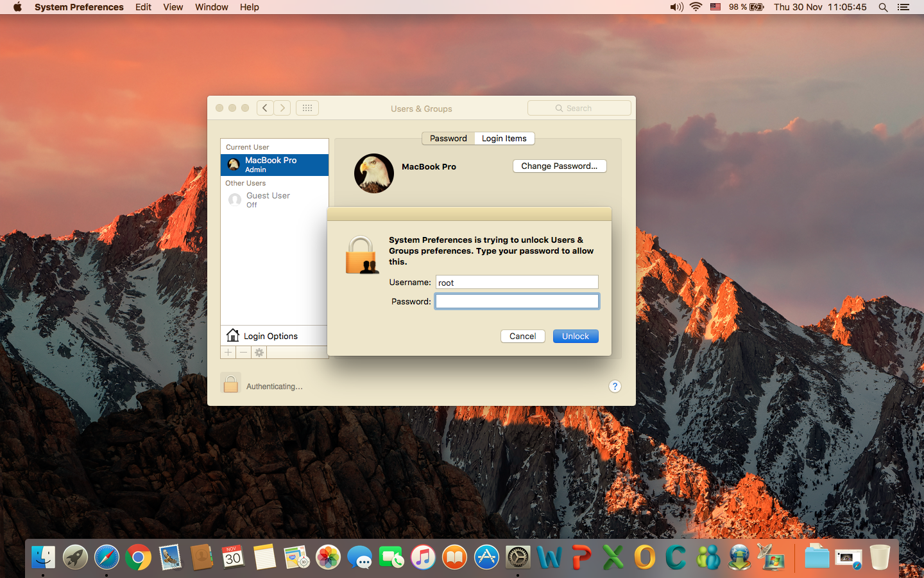Open the App Store in Dock
This screenshot has height=578, width=924.
coord(486,557)
